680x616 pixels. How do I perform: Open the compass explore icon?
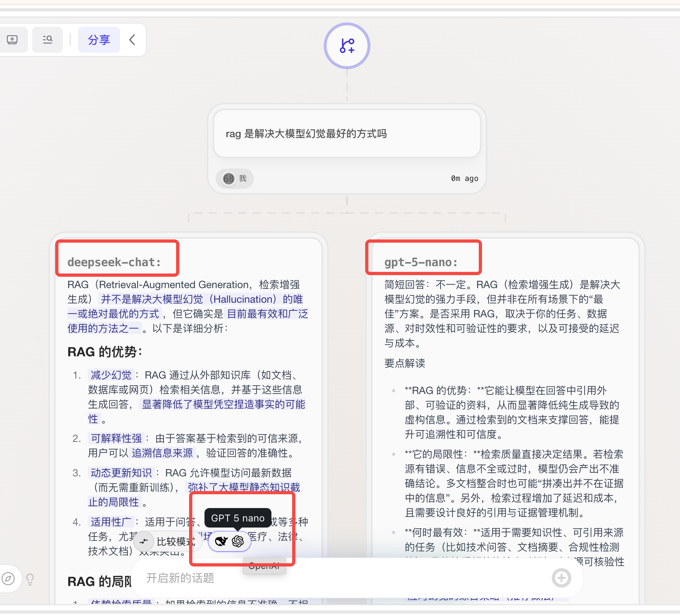point(8,578)
